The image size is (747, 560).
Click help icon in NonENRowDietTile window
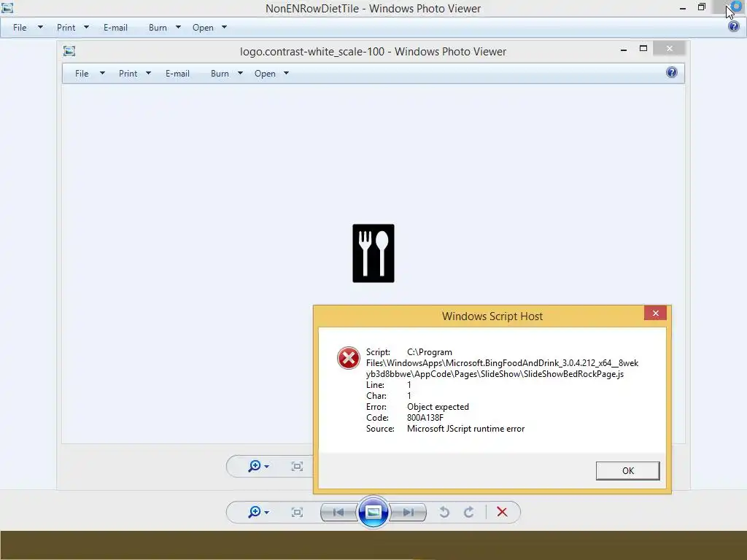[x=734, y=27]
